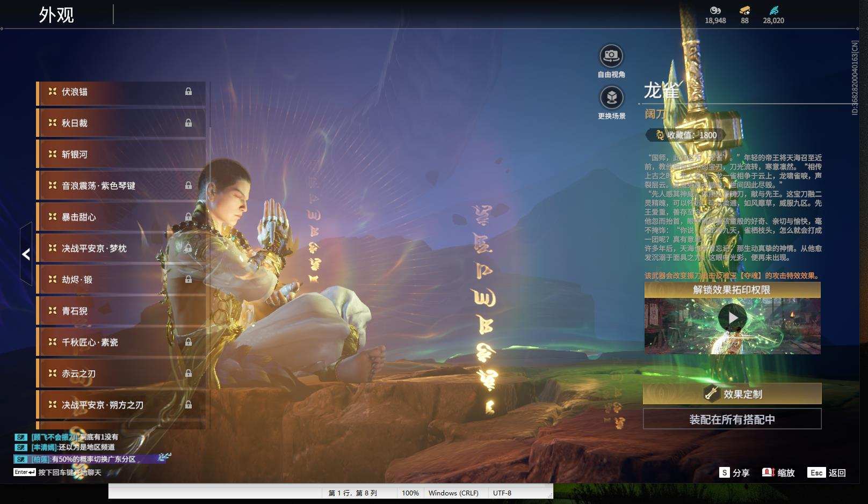Click 装配在所有搭配中 to equip in all loadouts
This screenshot has height=504, width=868.
pos(732,419)
